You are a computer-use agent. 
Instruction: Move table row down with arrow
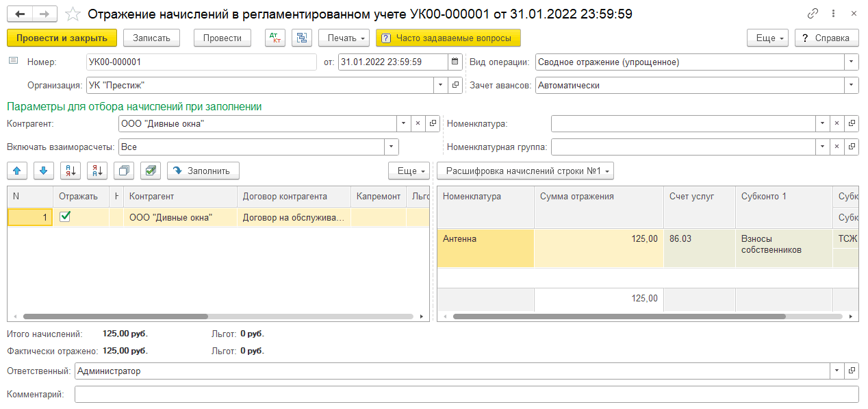click(43, 170)
